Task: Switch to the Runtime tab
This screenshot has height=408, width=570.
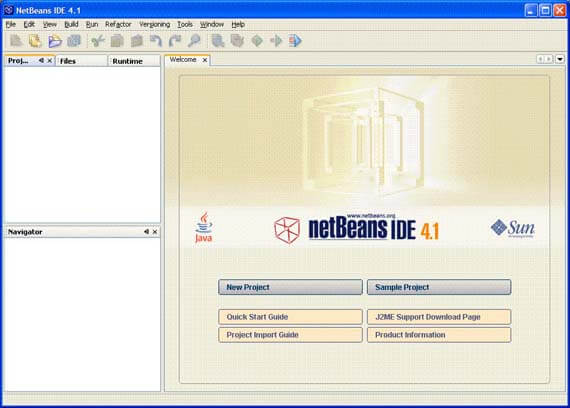Action: [x=134, y=61]
